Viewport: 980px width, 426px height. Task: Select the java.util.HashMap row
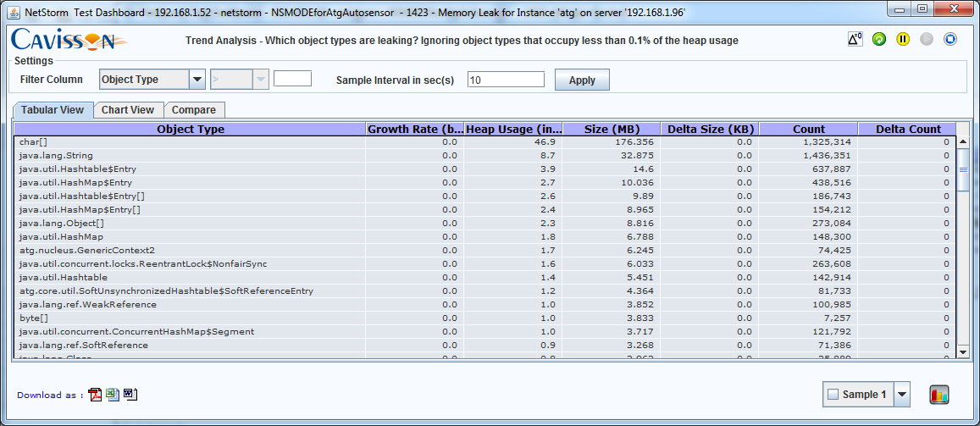pos(485,237)
